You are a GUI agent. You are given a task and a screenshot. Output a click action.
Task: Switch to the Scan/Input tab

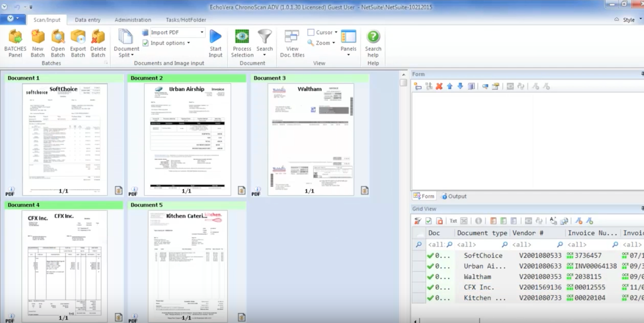click(47, 20)
